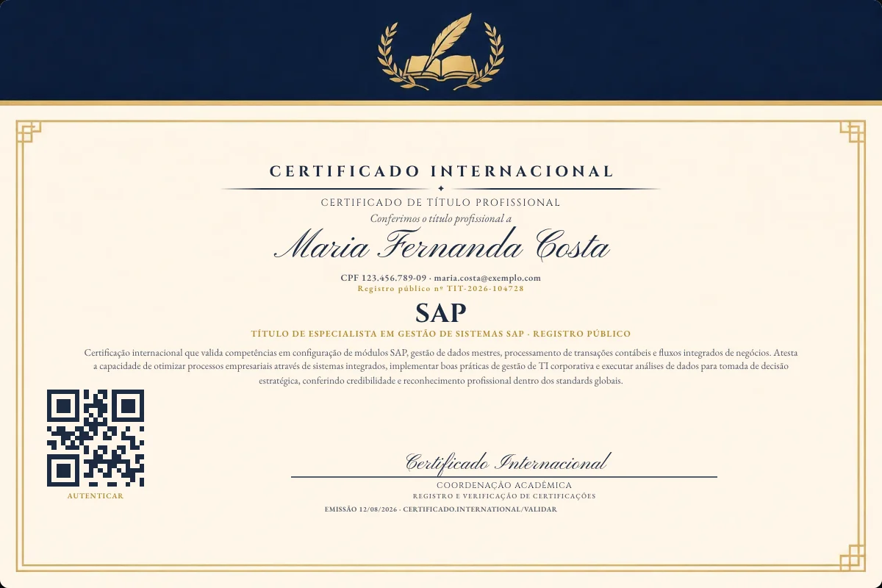Viewport: 882px width, 588px height.
Task: Click the golden quill and book emblem
Action: point(441,51)
